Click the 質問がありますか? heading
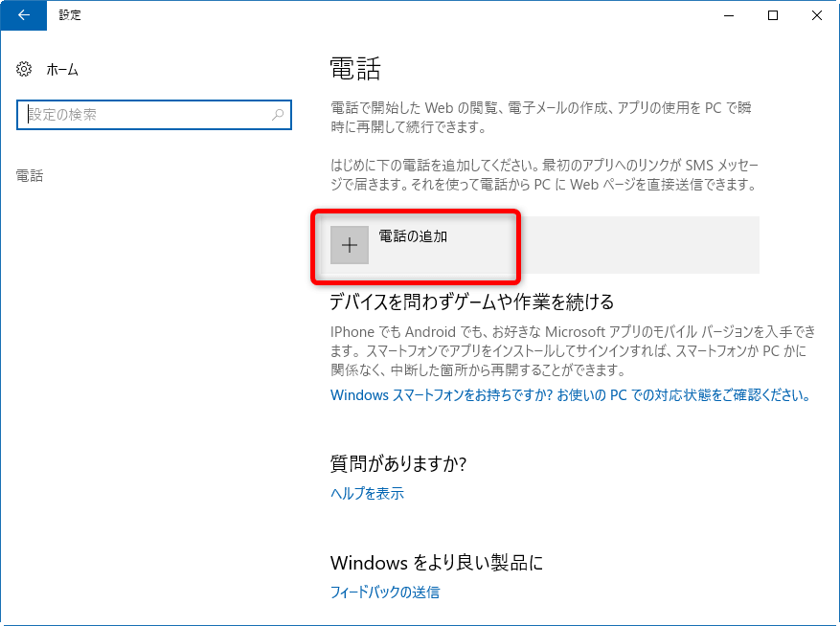Screen dimensions: 840x626 (398, 463)
